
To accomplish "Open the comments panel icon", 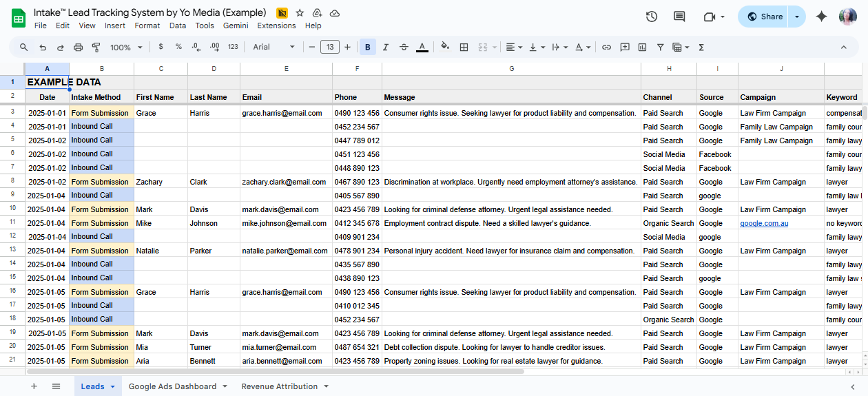I will pos(679,17).
